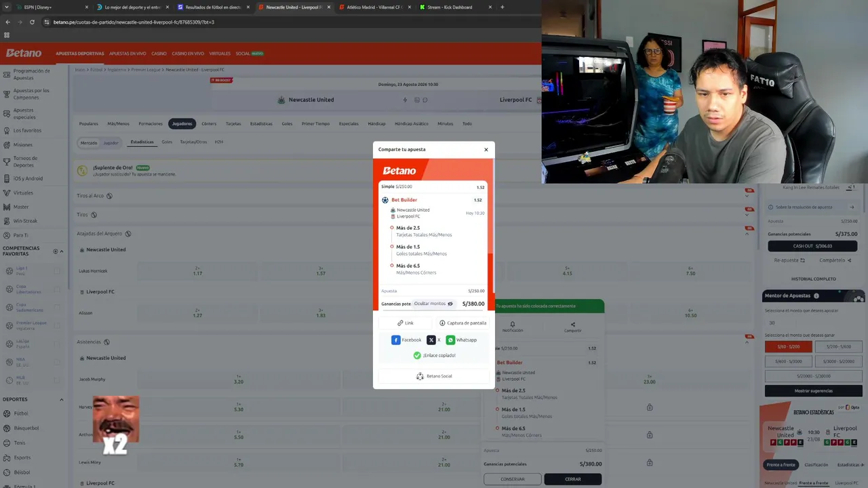Viewport: 868px width, 488px height.
Task: Click CERRAR on the bet confirmation
Action: (x=572, y=479)
